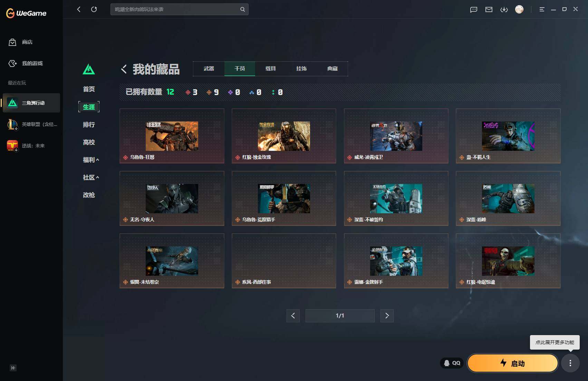Screen dimensions: 588x381
Task: Click the blue rarity count icon
Action: click(256, 92)
